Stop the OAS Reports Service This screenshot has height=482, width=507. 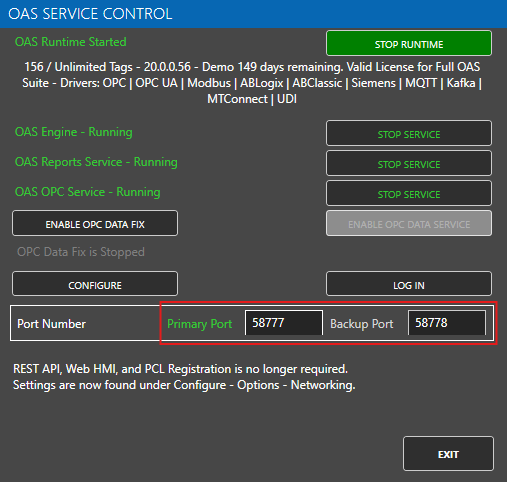tap(409, 163)
